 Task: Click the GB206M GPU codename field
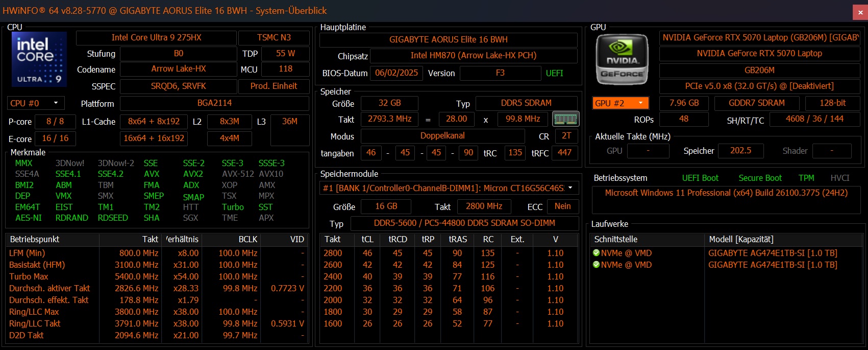[x=760, y=70]
